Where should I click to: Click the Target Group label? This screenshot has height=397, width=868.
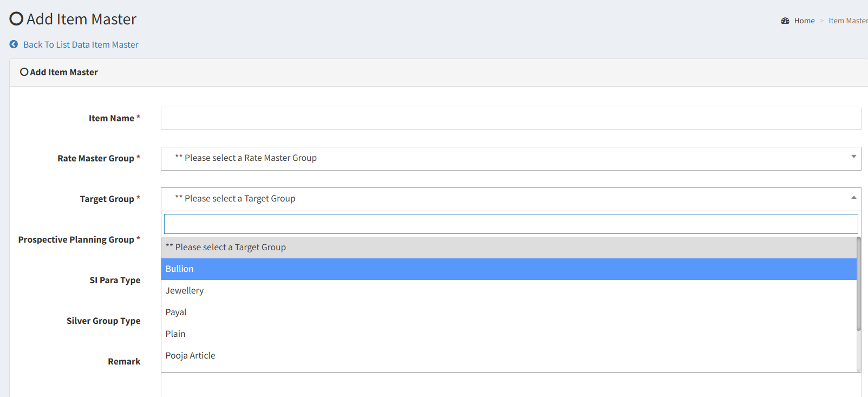[107, 199]
